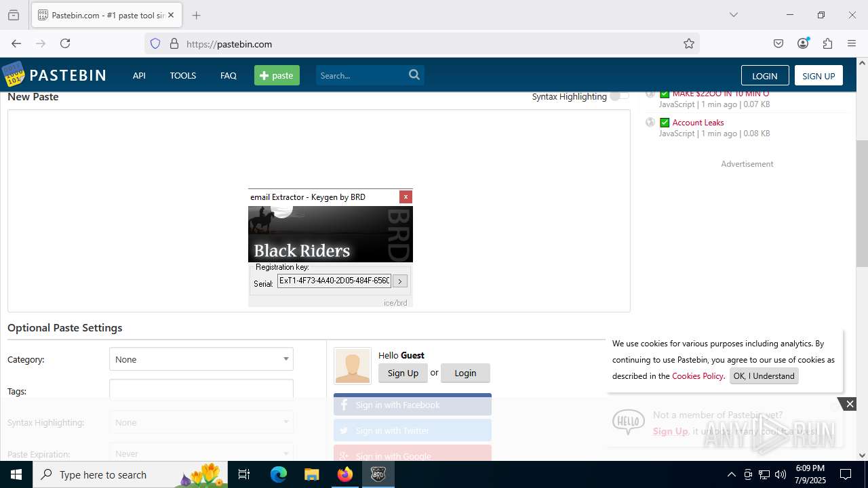Click the taskbar search box
Image resolution: width=868 pixels, height=488 pixels.
130,474
